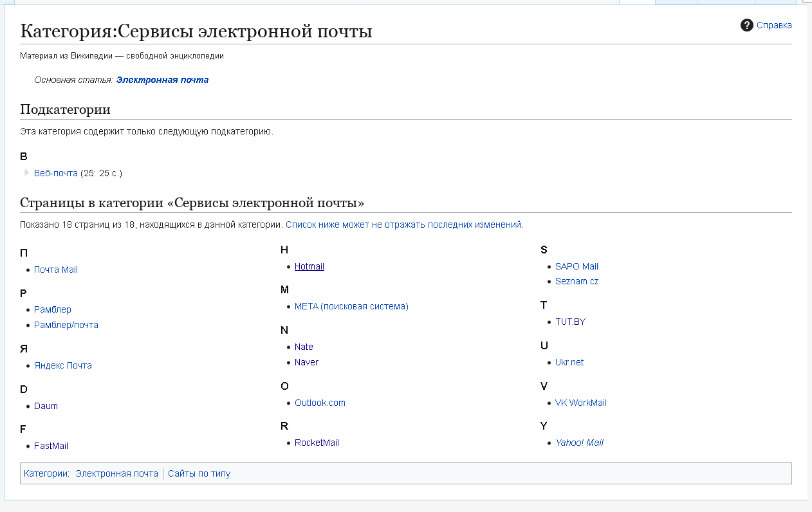Open the Nate page link
The image size is (812, 512).
304,347
